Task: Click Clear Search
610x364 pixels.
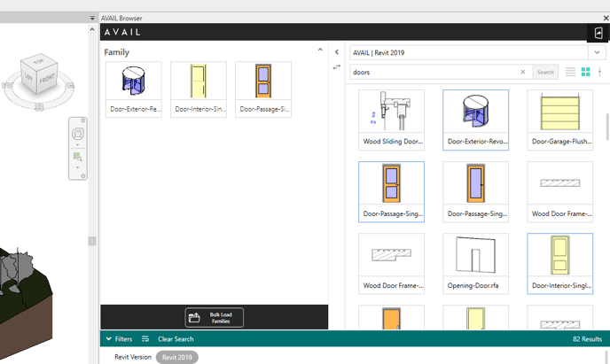Action: [x=176, y=338]
